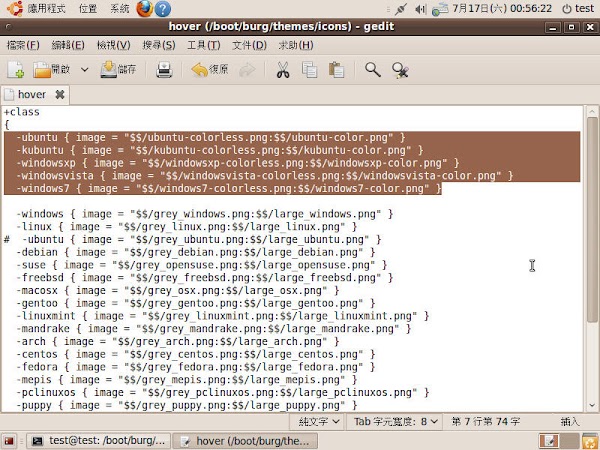Paste from clipboard with the paste icon
This screenshot has width=600, height=450.
336,70
